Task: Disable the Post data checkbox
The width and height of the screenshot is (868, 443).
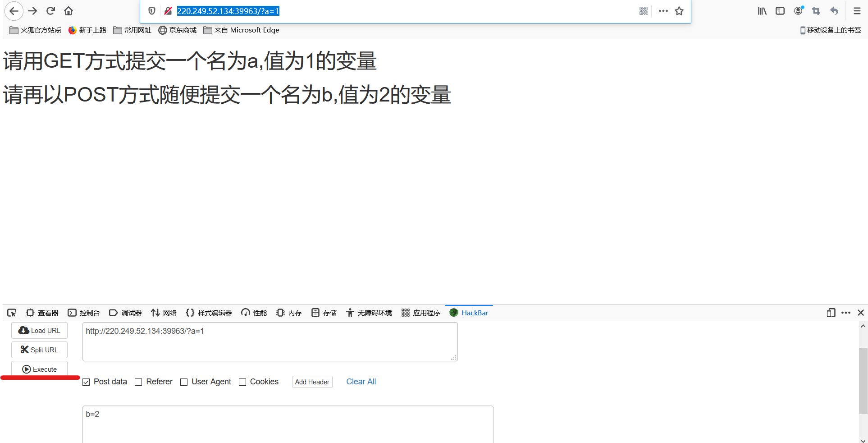Action: pyautogui.click(x=86, y=382)
